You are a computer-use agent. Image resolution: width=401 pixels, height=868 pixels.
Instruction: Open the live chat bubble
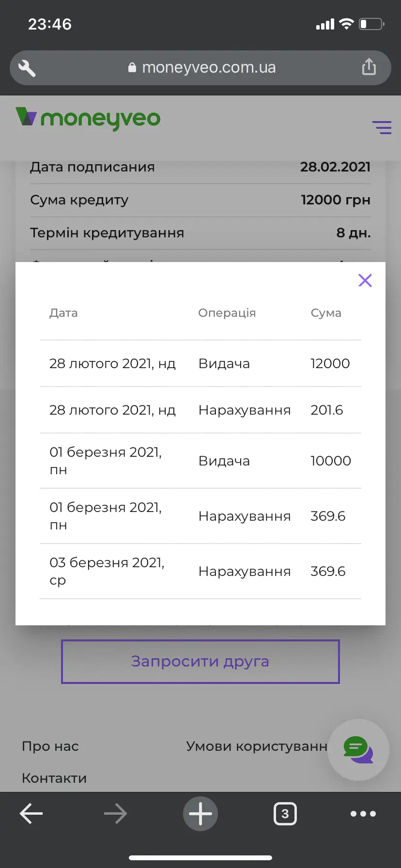[x=358, y=749]
